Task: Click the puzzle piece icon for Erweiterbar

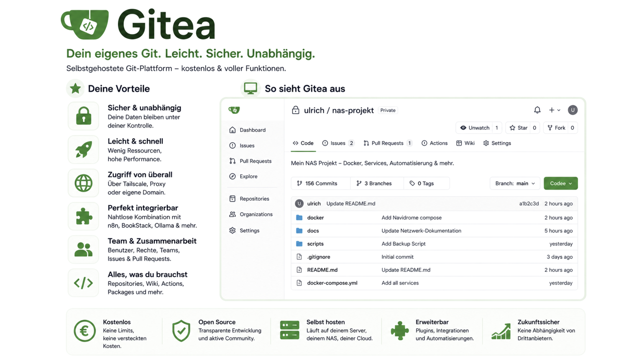Action: [399, 331]
